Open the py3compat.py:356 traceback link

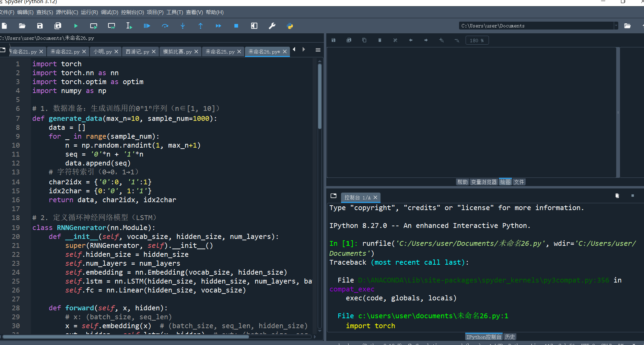pyautogui.click(x=484, y=280)
